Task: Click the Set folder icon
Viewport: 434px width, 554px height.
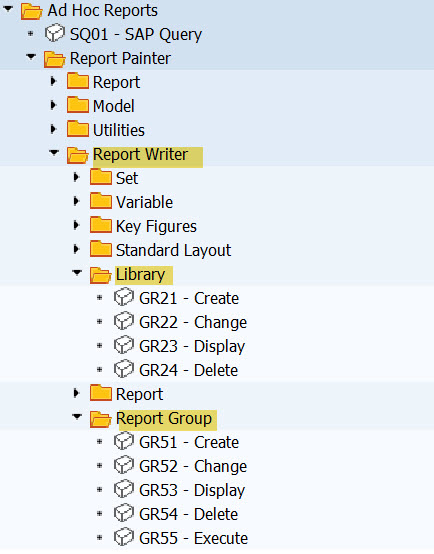Action: (101, 177)
